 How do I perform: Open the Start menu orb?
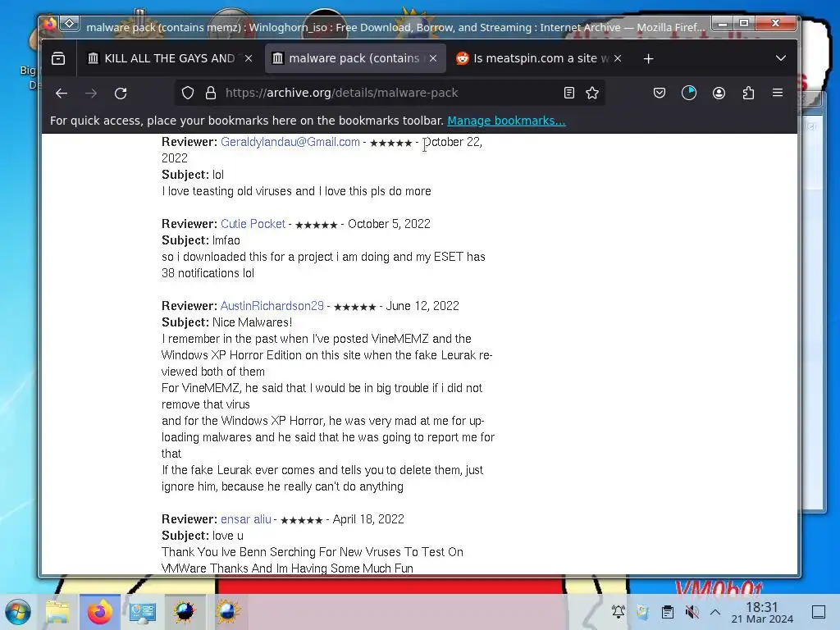[x=18, y=612]
